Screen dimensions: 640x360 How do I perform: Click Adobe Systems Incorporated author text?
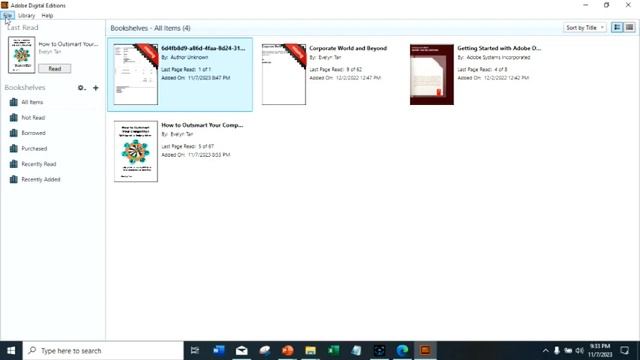click(498, 58)
